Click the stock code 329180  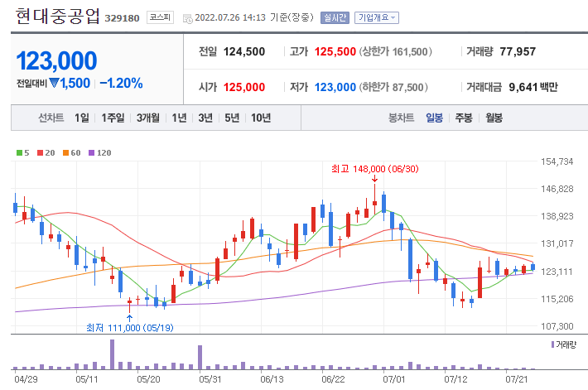pyautogui.click(x=122, y=18)
